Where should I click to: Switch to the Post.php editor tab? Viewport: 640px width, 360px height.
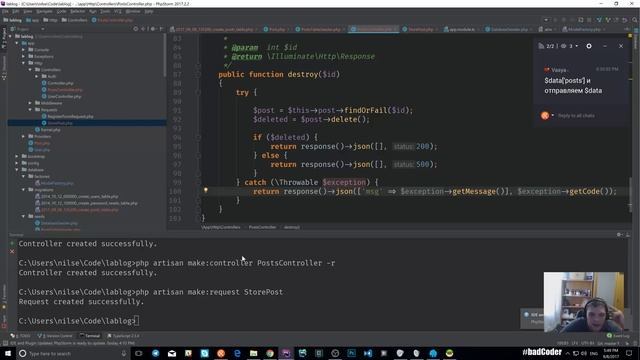click(276, 29)
